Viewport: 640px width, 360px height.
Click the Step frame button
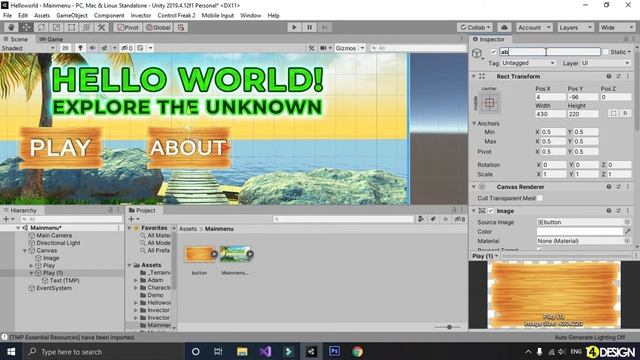click(x=324, y=27)
